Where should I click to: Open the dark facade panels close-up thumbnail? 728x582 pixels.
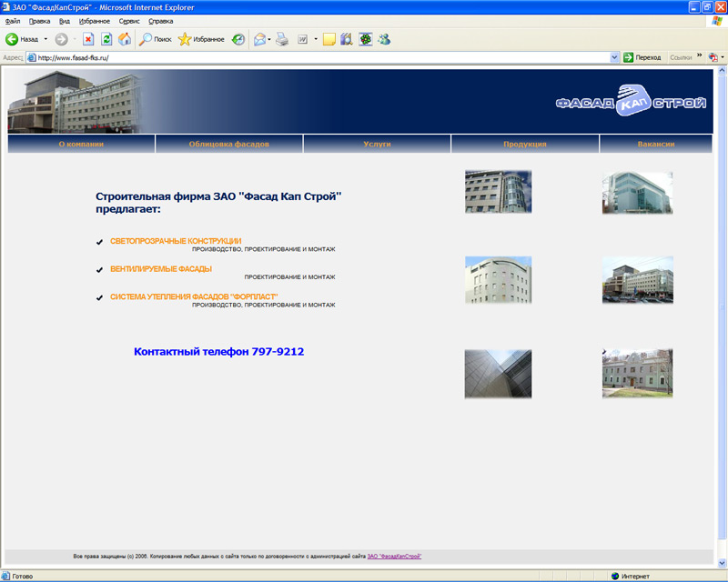coord(498,374)
